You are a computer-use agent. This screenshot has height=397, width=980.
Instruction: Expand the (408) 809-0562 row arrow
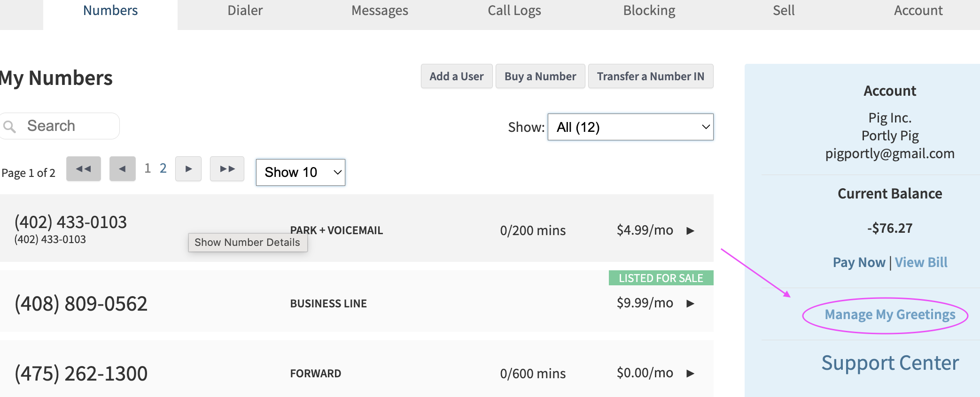690,304
